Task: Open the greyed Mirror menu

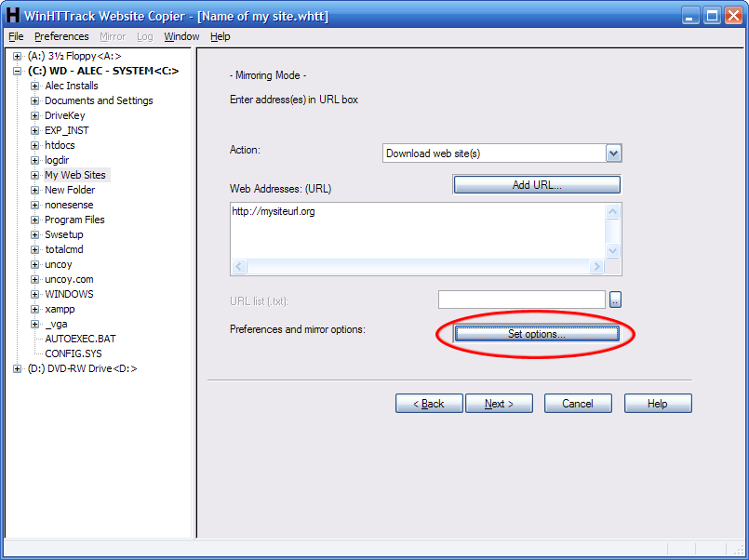Action: pos(113,36)
